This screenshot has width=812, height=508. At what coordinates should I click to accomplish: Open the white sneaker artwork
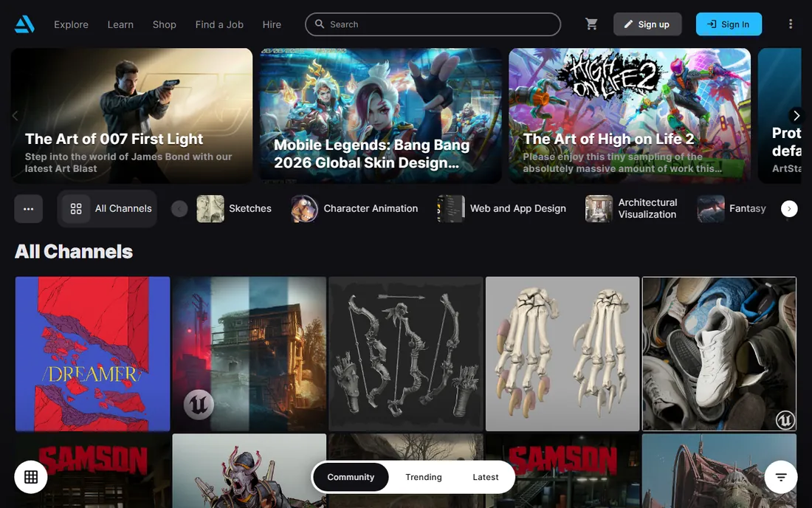719,354
